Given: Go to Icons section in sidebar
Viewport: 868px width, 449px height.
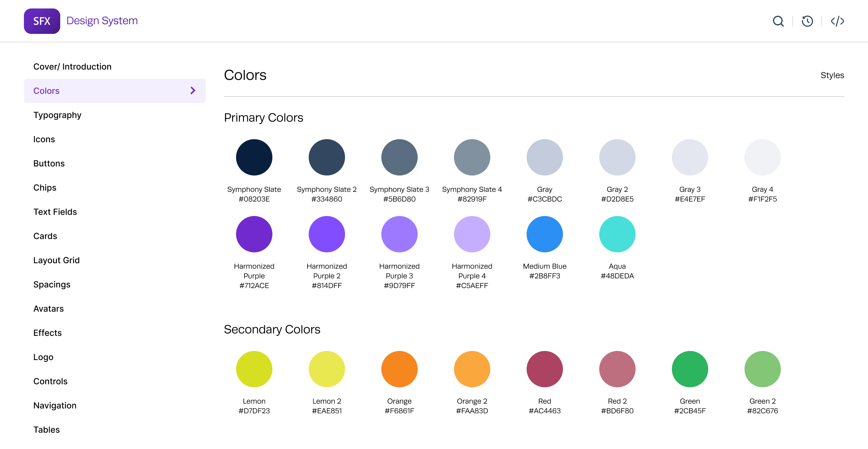Looking at the screenshot, I should point(44,139).
